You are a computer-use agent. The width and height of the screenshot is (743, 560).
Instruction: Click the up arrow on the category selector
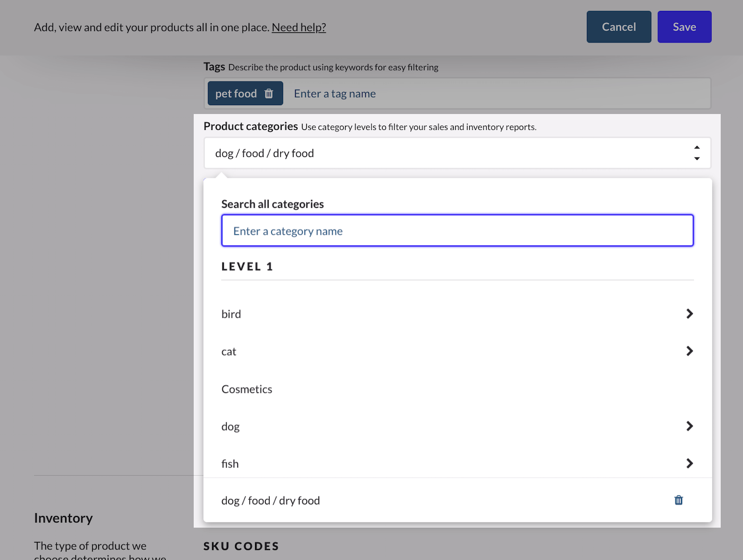coord(697,147)
